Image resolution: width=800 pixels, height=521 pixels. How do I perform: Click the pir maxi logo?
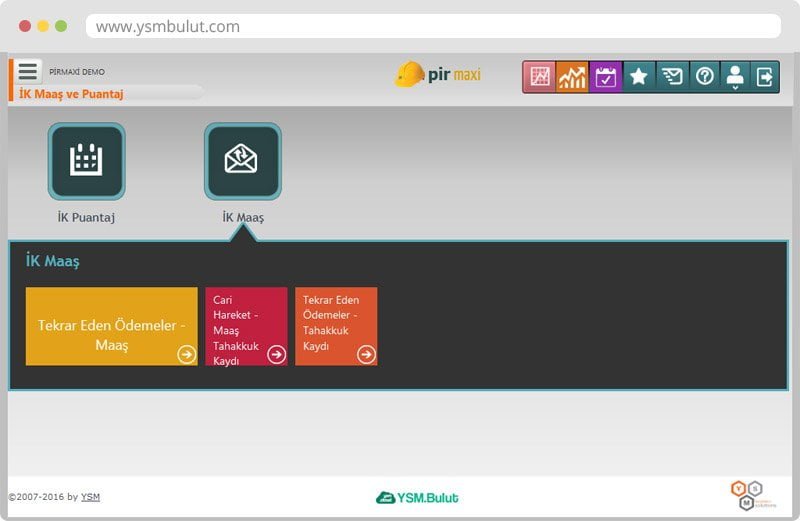coord(438,75)
